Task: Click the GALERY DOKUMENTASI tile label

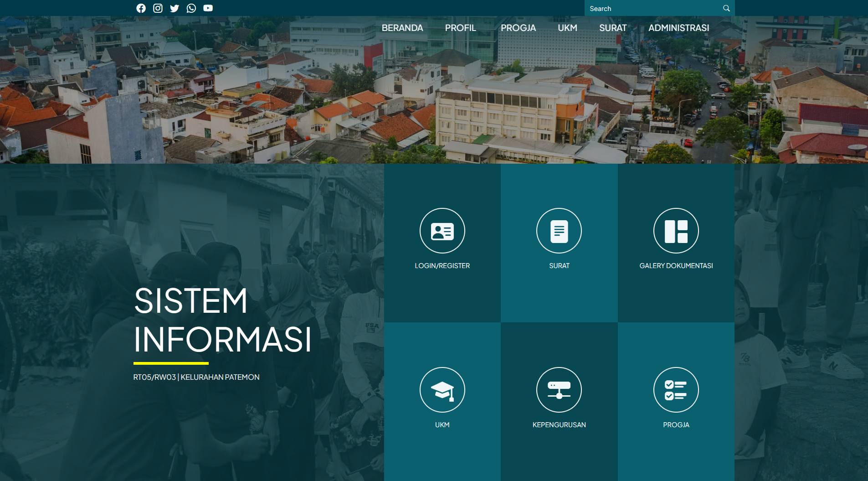Action: coord(676,265)
